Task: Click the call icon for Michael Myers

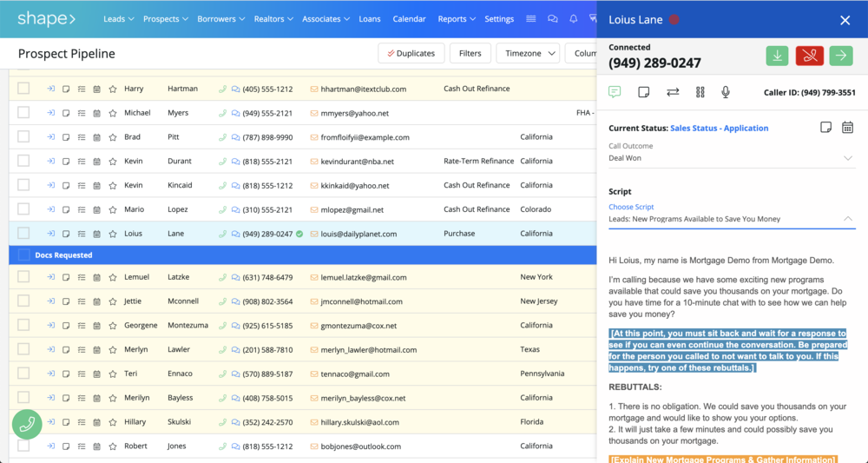Action: pos(222,113)
